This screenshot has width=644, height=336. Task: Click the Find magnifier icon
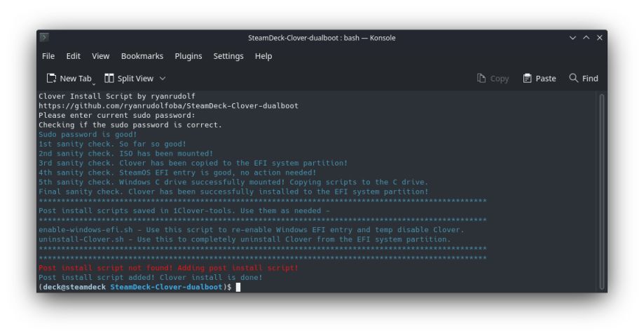(573, 79)
